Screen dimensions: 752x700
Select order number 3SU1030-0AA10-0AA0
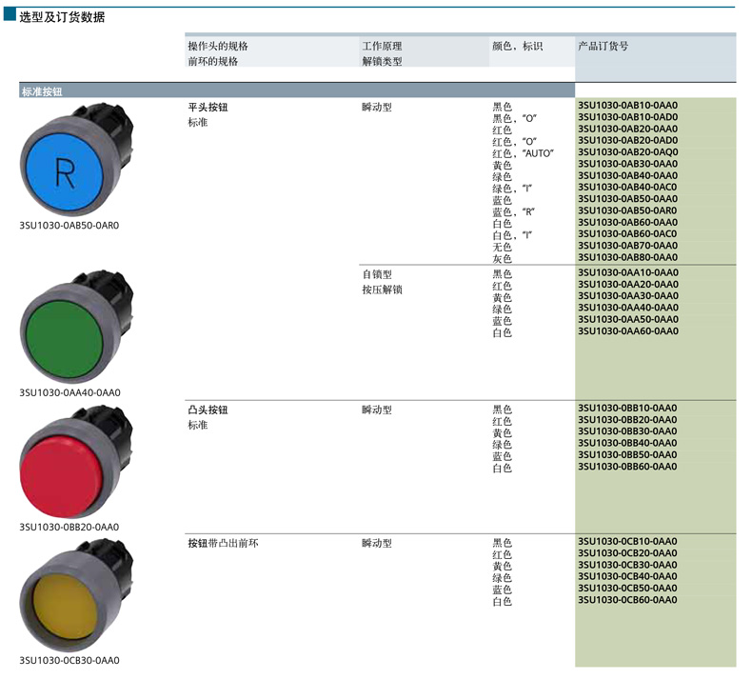click(627, 272)
